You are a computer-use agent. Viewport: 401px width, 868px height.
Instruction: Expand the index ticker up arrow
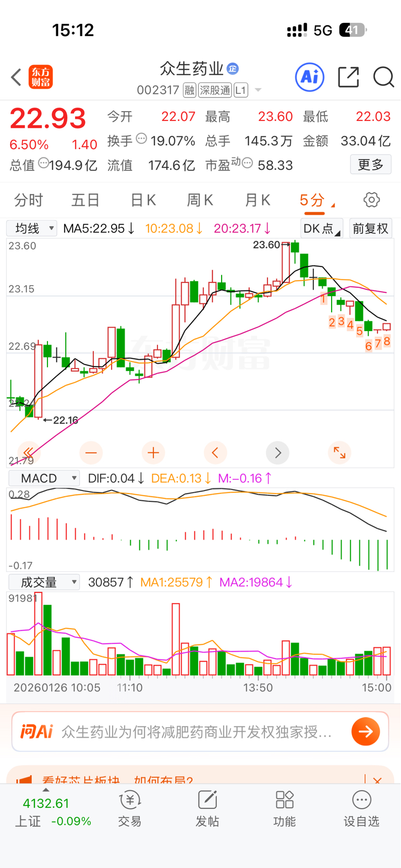tap(46, 790)
